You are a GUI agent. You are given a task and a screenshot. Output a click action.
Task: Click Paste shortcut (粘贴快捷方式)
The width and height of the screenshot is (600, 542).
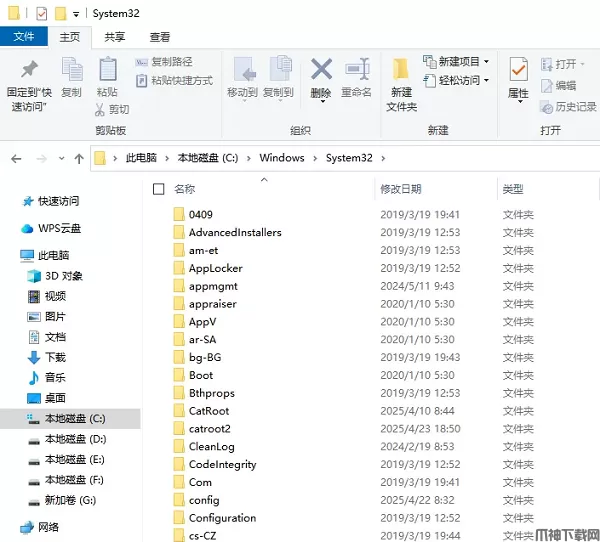coord(174,81)
